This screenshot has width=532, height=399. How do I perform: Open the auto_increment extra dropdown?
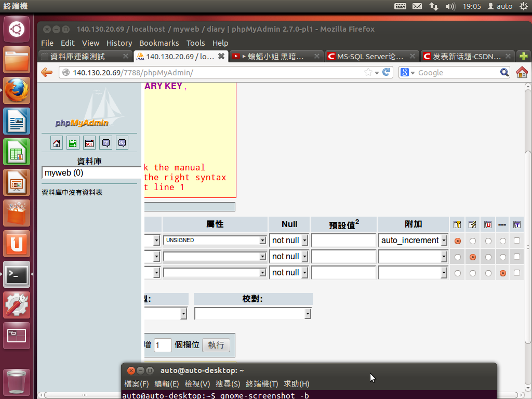pyautogui.click(x=413, y=241)
